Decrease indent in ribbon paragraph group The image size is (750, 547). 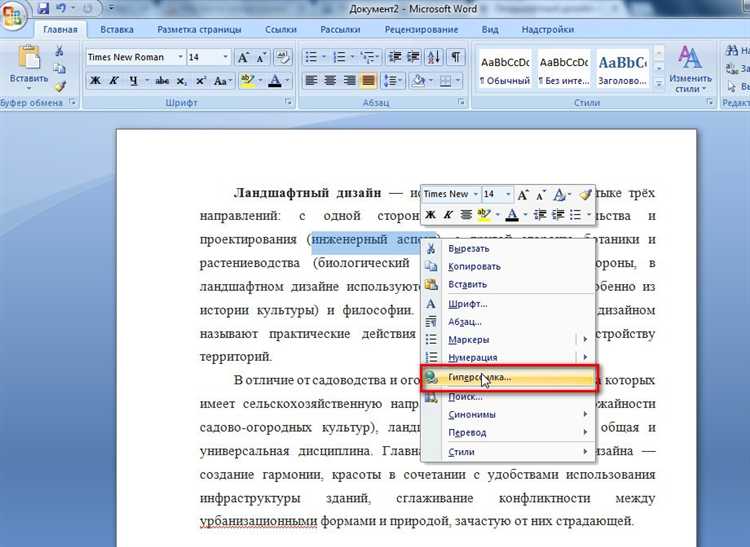pos(395,57)
